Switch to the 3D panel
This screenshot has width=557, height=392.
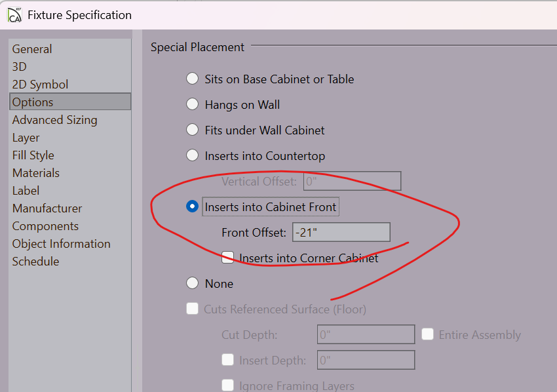coord(20,67)
